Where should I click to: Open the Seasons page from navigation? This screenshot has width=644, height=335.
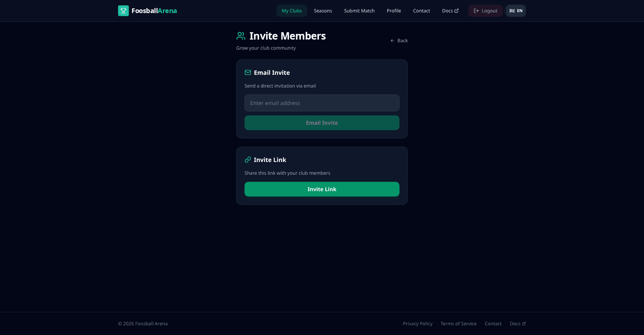(x=323, y=10)
